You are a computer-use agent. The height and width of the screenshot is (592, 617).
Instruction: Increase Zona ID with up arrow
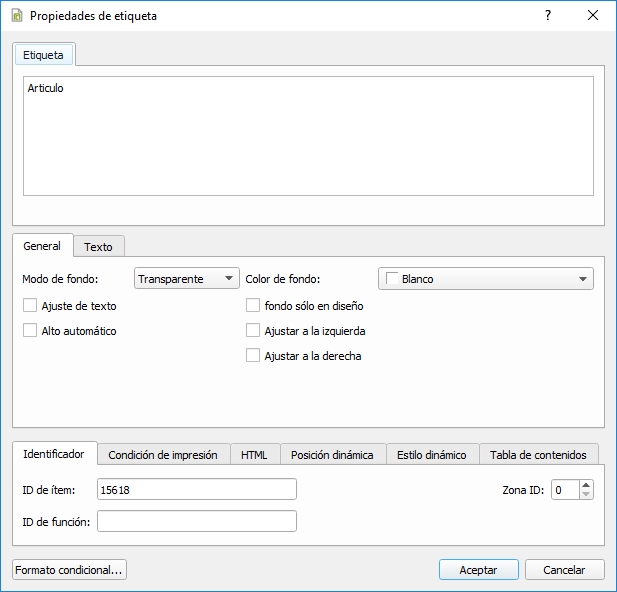tap(586, 485)
